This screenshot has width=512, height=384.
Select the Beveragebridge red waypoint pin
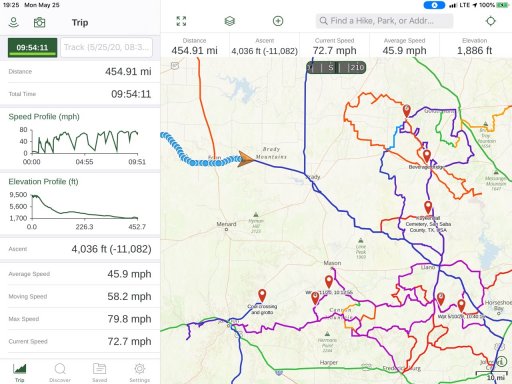pyautogui.click(x=427, y=156)
